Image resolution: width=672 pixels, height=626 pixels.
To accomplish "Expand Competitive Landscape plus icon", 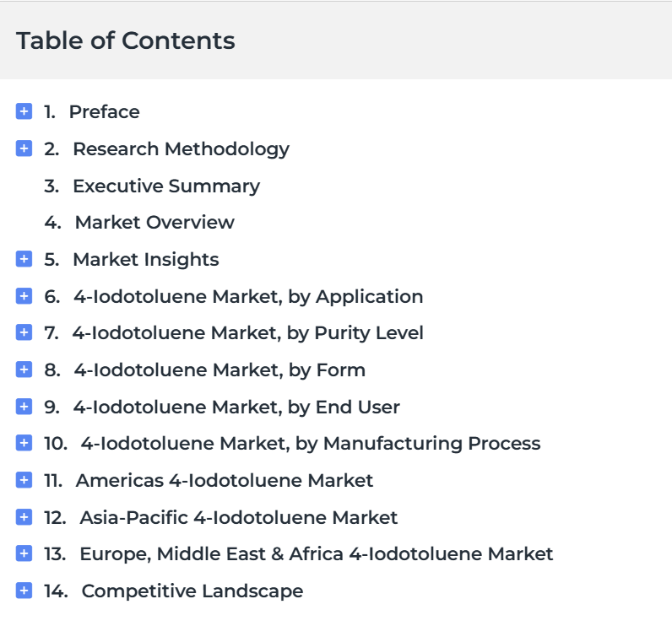I will pos(24,591).
